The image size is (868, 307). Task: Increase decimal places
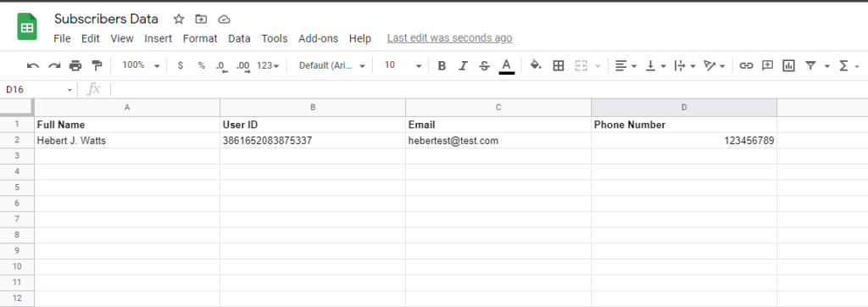[243, 66]
